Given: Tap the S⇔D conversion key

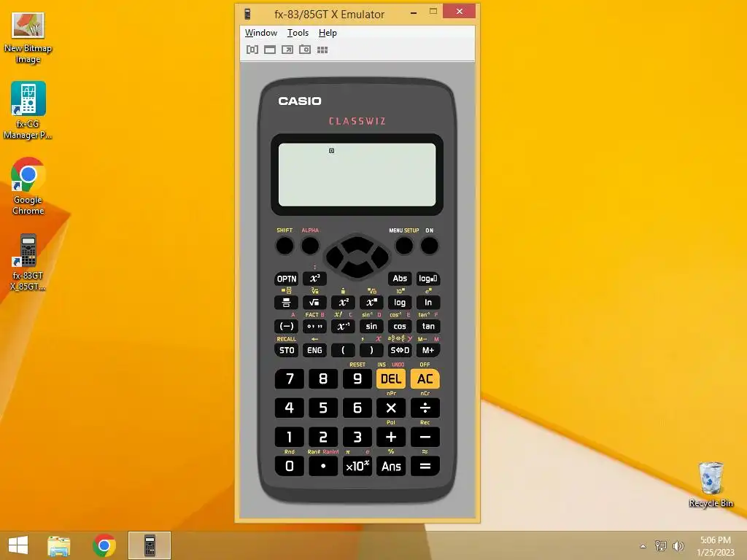Looking at the screenshot, I should click(x=400, y=350).
